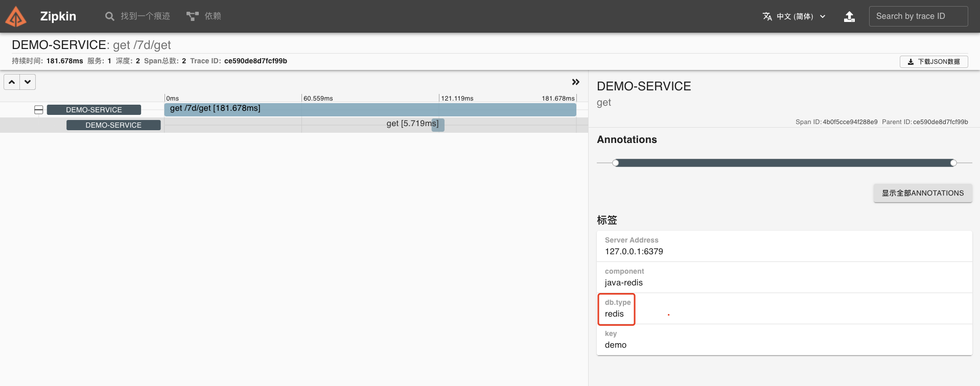Image resolution: width=980 pixels, height=386 pixels.
Task: Open the 依赖 dependencies page
Action: pyautogui.click(x=203, y=16)
